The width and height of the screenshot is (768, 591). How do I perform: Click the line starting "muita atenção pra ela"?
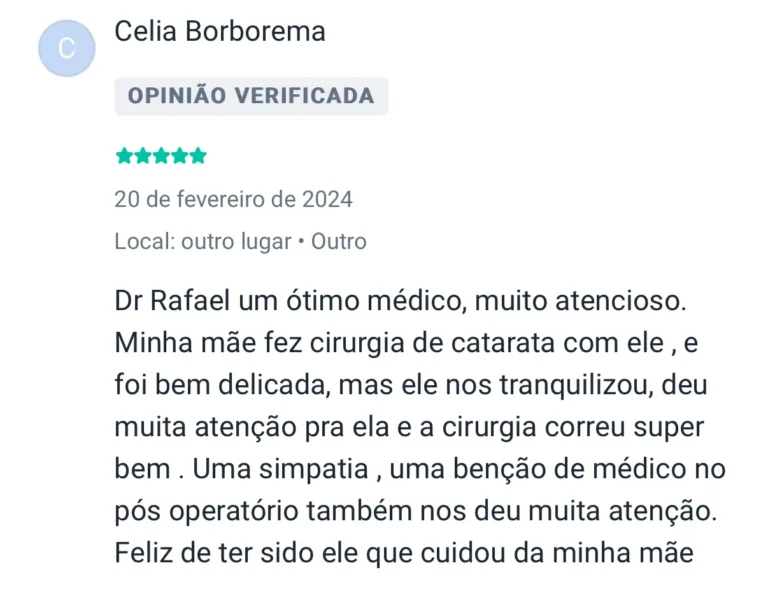410,426
